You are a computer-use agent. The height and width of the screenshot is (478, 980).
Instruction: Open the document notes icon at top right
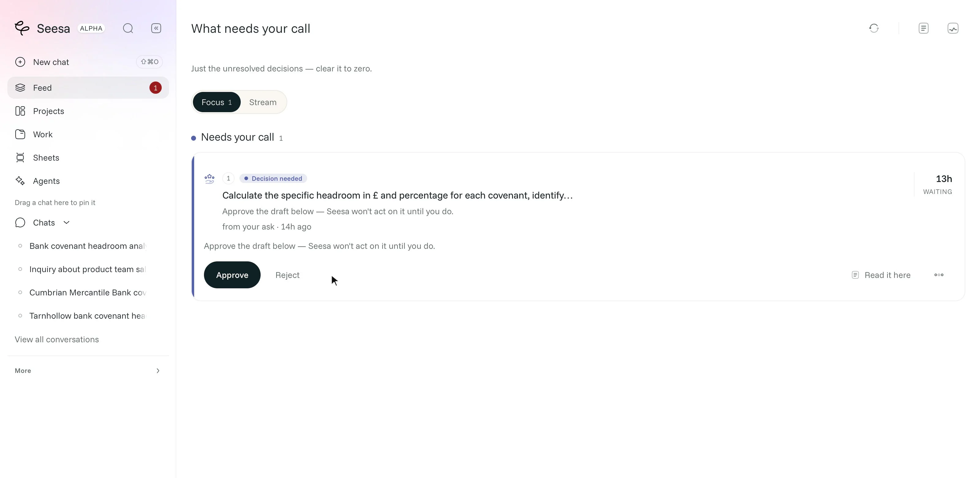pos(923,28)
